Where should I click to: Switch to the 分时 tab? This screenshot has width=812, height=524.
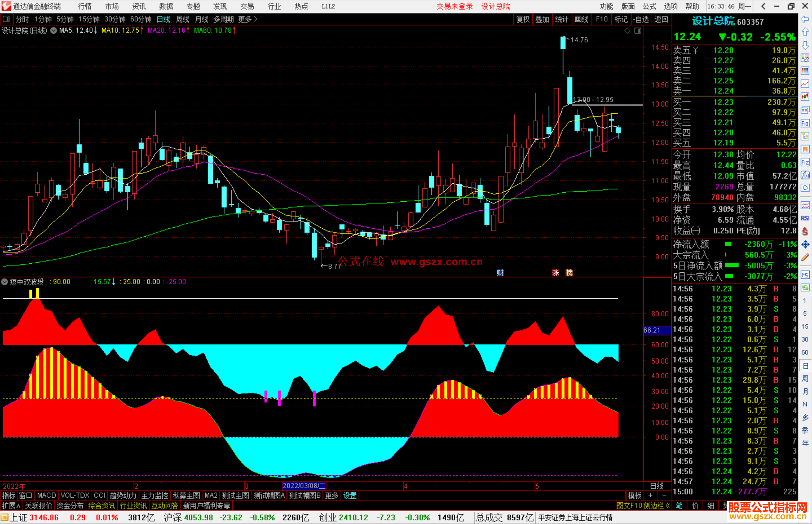click(22, 19)
